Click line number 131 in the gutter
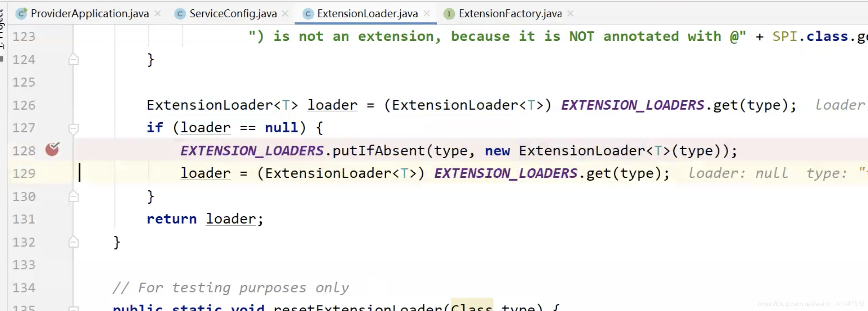The height and width of the screenshot is (311, 868). click(24, 219)
